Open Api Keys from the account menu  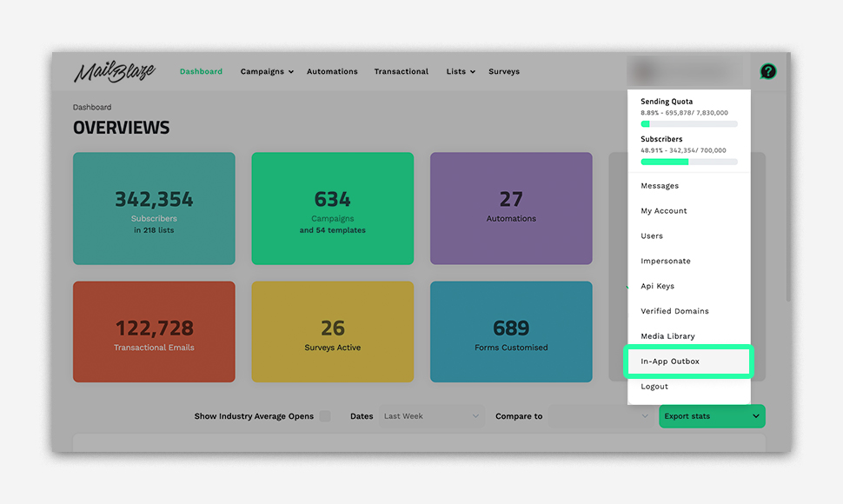click(x=657, y=286)
